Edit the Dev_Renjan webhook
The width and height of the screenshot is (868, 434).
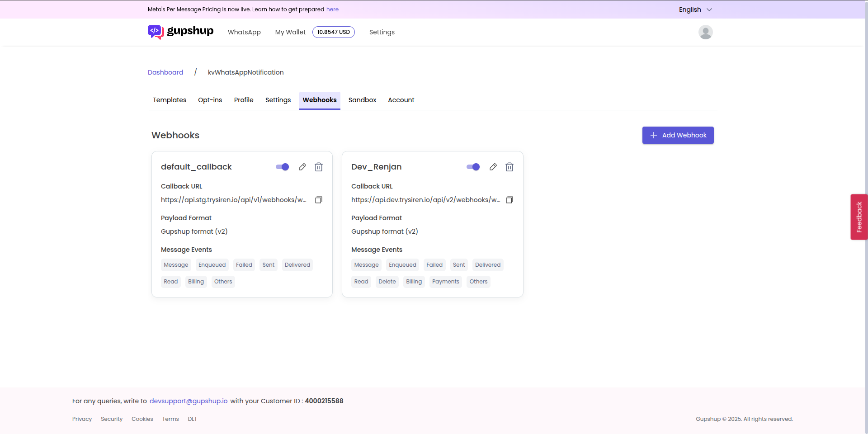tap(493, 167)
